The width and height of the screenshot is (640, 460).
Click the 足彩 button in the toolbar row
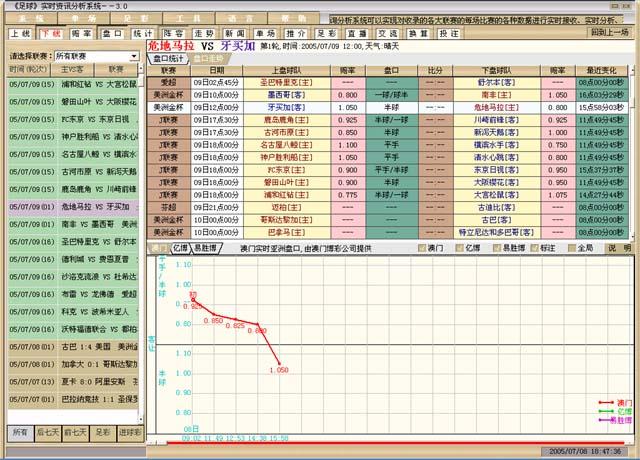click(x=327, y=33)
